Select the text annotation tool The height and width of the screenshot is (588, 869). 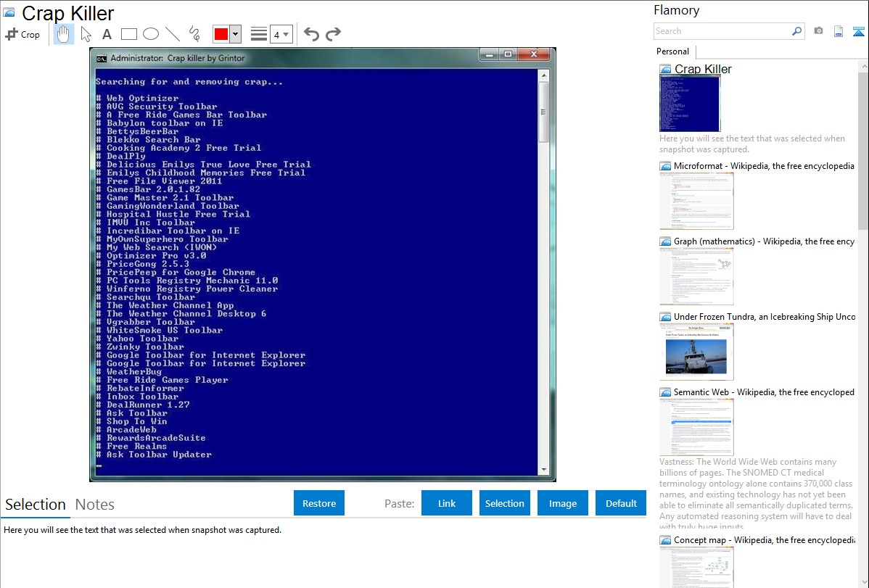click(107, 34)
